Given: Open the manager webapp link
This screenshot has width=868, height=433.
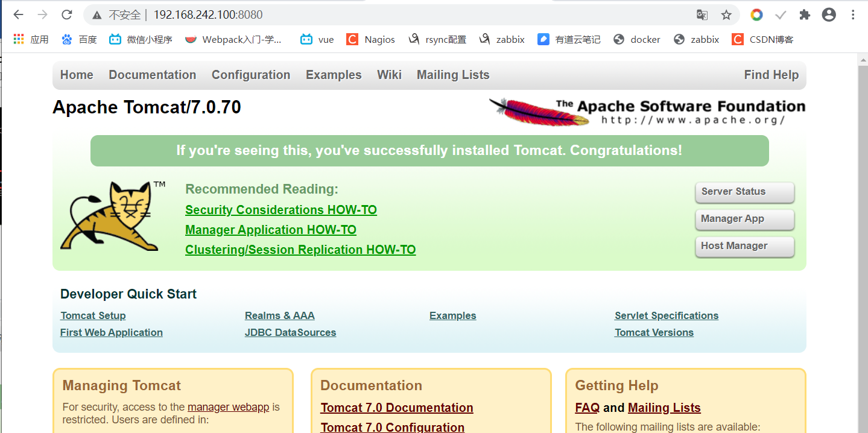Looking at the screenshot, I should (x=228, y=407).
